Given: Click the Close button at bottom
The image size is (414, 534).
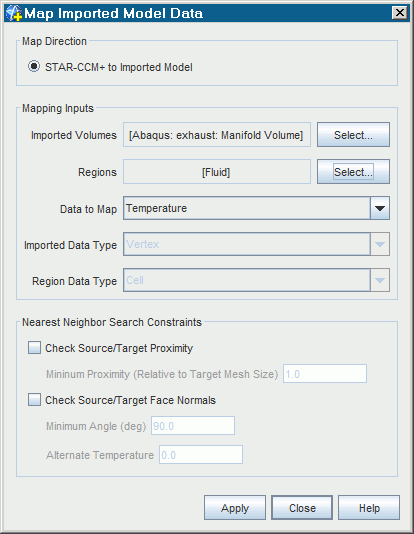Looking at the screenshot, I should pyautogui.click(x=302, y=507).
